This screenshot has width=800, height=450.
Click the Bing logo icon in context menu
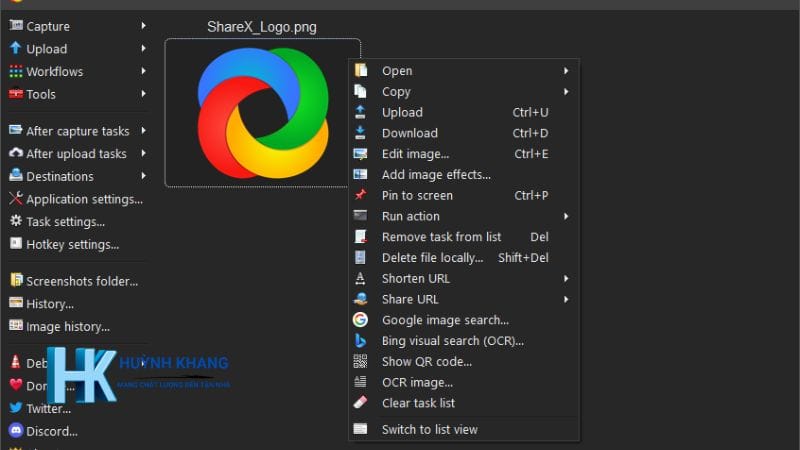click(360, 340)
